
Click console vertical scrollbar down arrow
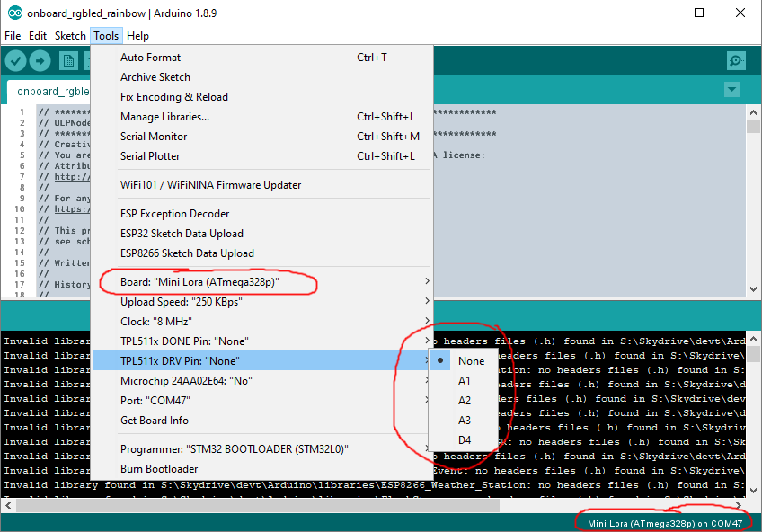tap(753, 491)
